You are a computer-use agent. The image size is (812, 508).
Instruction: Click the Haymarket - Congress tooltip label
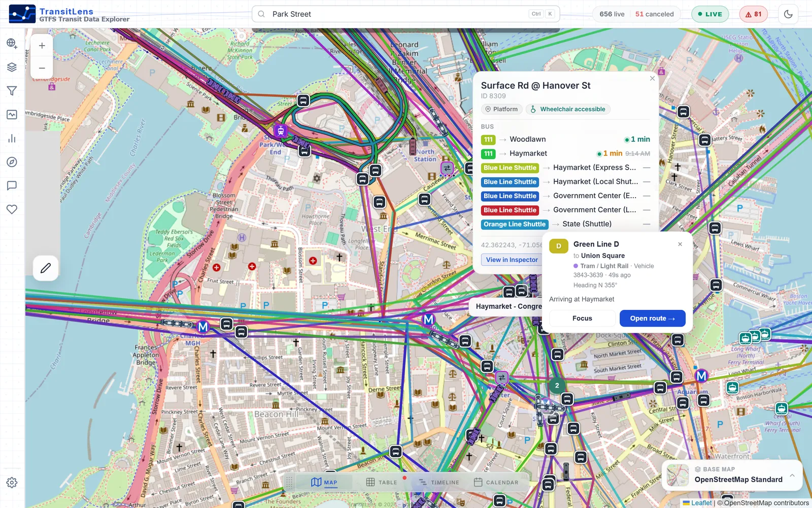508,306
